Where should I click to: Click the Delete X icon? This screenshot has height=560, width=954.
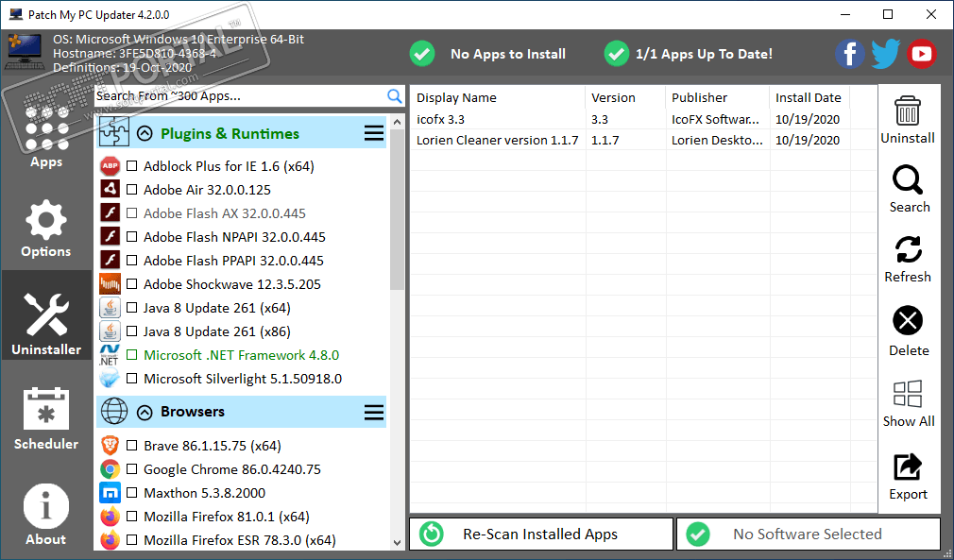point(908,320)
